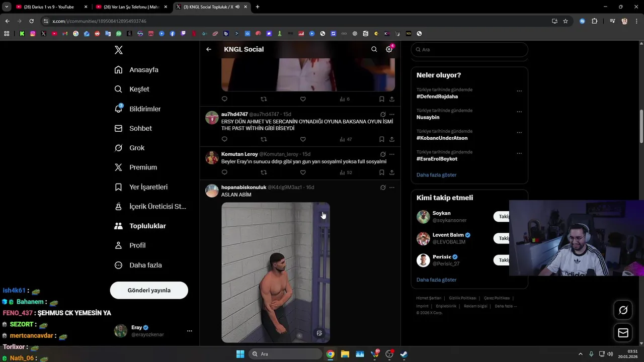View analytics of au7hd4747's post
The width and height of the screenshot is (644, 362).
coord(346,139)
